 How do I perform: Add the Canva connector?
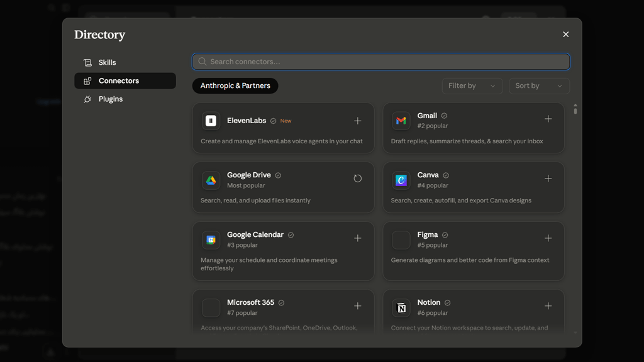548,178
